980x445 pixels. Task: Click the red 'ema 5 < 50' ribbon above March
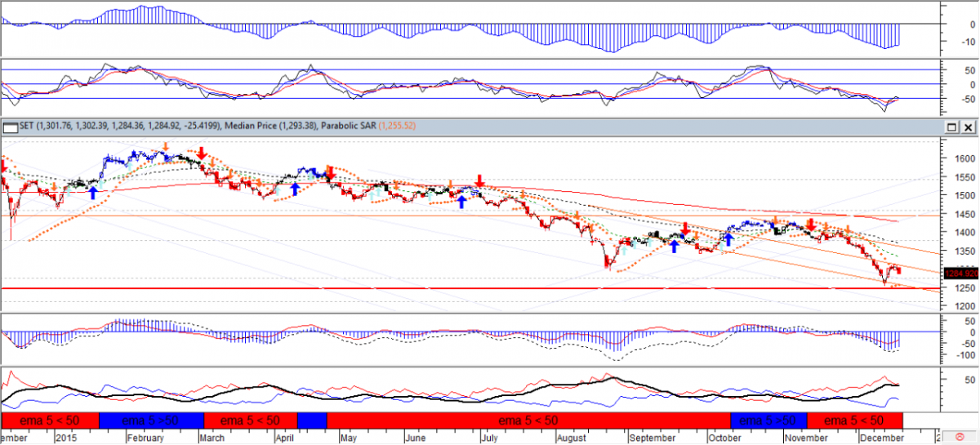click(x=250, y=421)
